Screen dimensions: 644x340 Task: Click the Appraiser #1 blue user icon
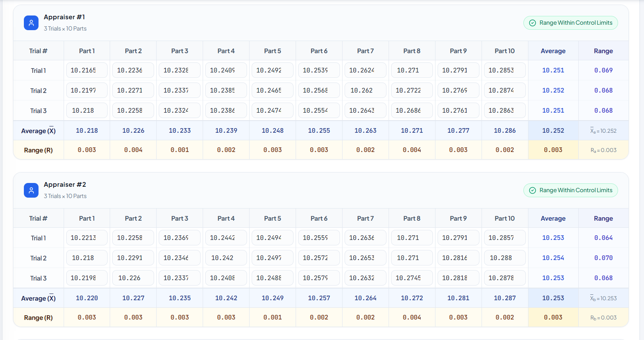pos(31,23)
